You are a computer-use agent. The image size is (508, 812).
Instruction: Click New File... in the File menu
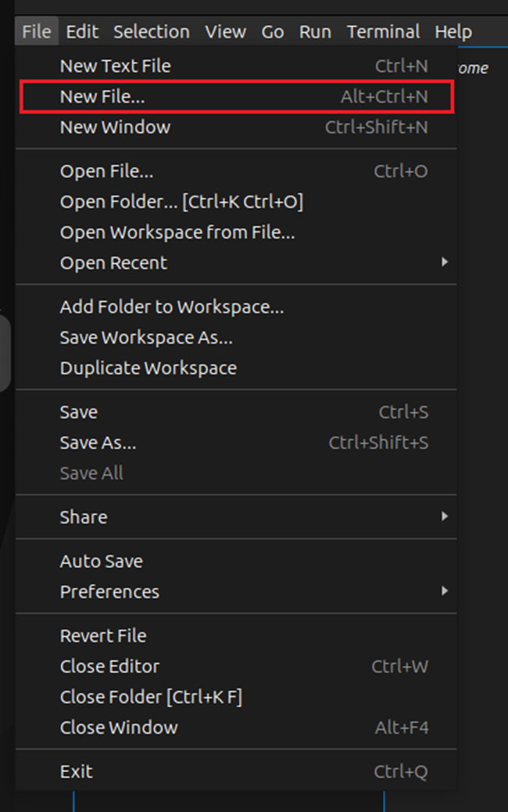102,97
